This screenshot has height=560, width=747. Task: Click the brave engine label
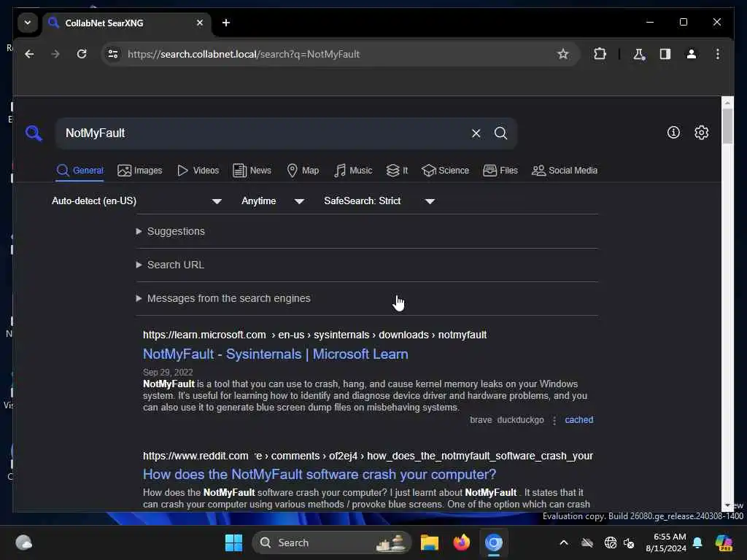481,420
